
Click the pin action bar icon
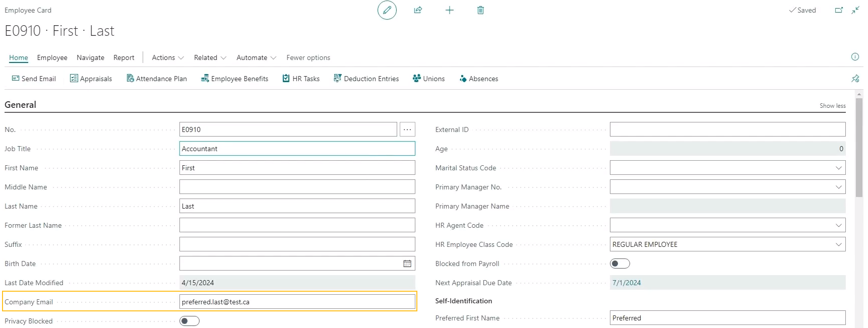[x=855, y=79]
